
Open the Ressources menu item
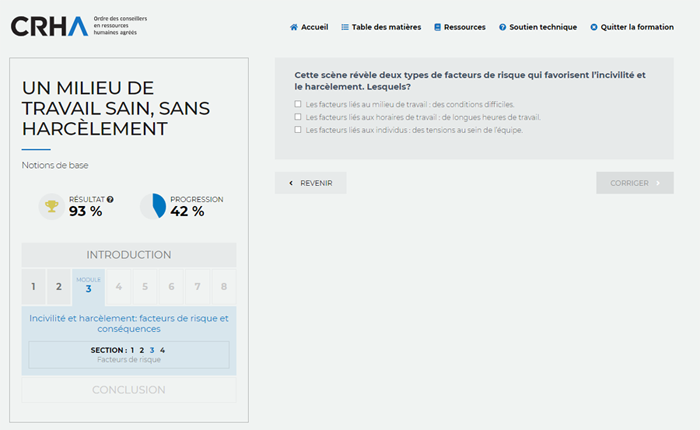tap(460, 27)
